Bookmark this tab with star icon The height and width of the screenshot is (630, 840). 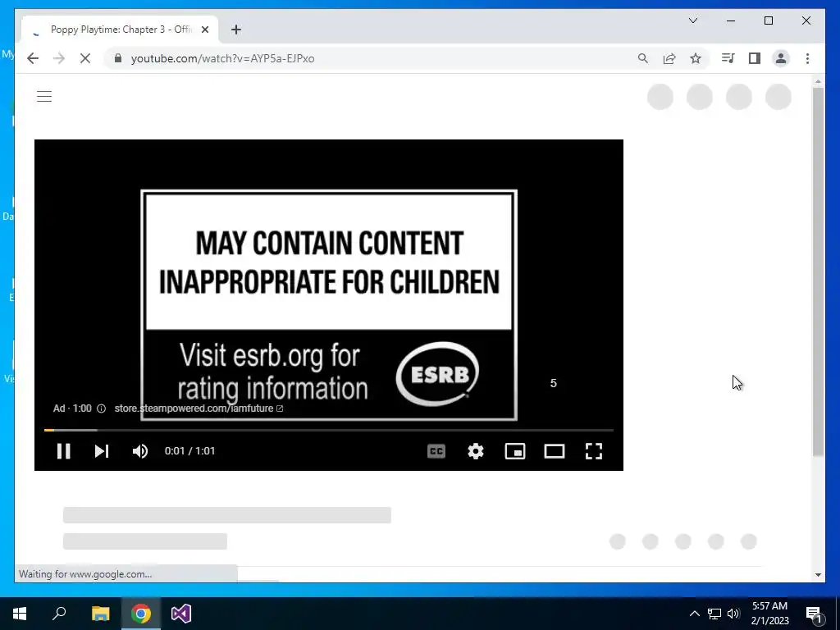(696, 58)
